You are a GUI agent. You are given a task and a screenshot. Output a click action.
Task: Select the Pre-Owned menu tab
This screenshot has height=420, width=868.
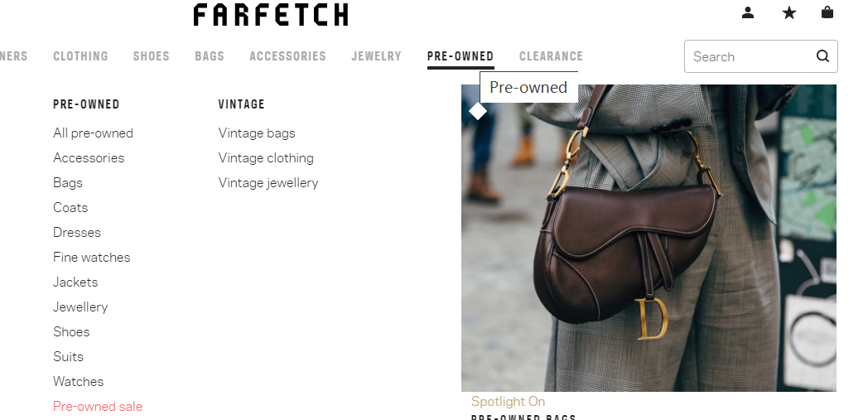point(461,56)
